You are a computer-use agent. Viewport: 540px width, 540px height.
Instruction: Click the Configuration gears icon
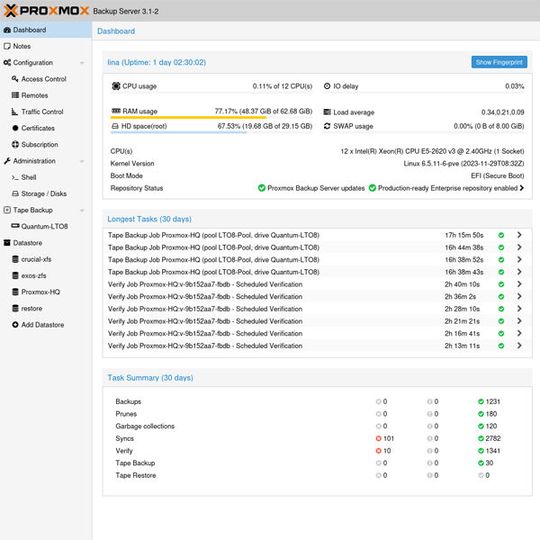point(7,63)
